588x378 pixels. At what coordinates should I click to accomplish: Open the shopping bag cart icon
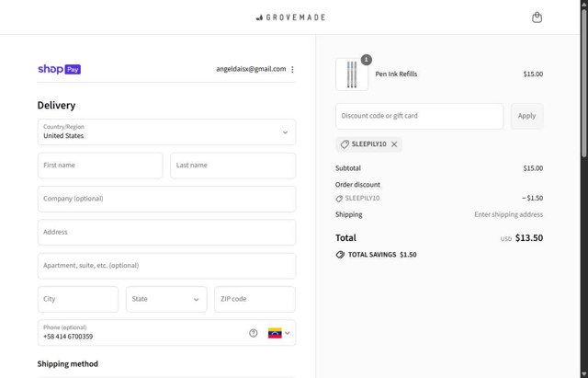tap(537, 17)
